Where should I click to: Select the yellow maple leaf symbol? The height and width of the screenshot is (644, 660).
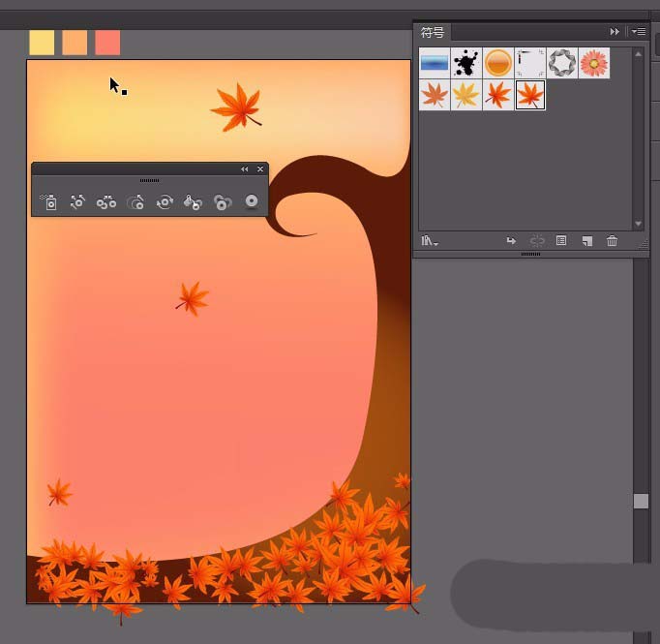coord(466,95)
